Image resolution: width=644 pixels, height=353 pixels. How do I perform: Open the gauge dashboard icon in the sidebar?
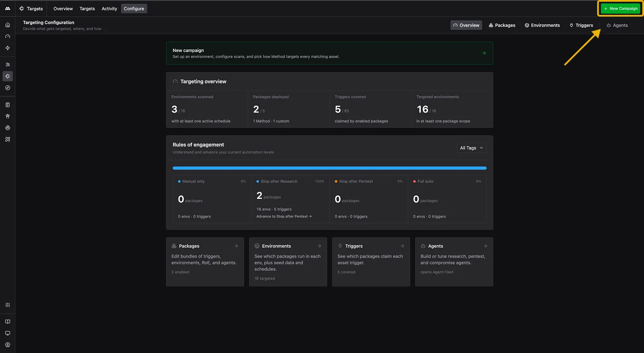[x=8, y=37]
